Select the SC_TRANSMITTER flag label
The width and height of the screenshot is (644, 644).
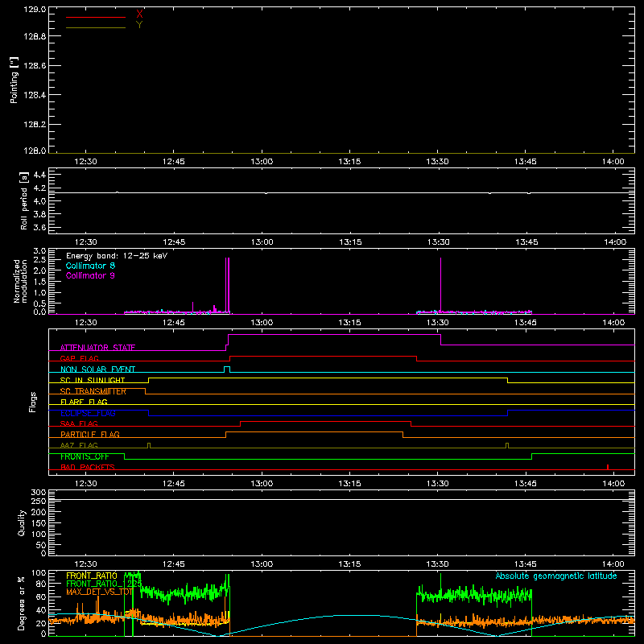[x=93, y=391]
